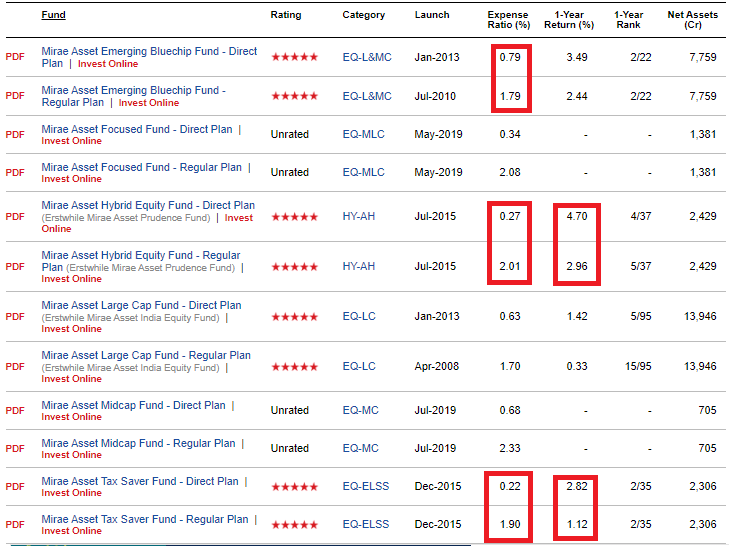Click five-star rating of Emerging Bluechip Direct Plan
The image size is (729, 546).
point(294,57)
